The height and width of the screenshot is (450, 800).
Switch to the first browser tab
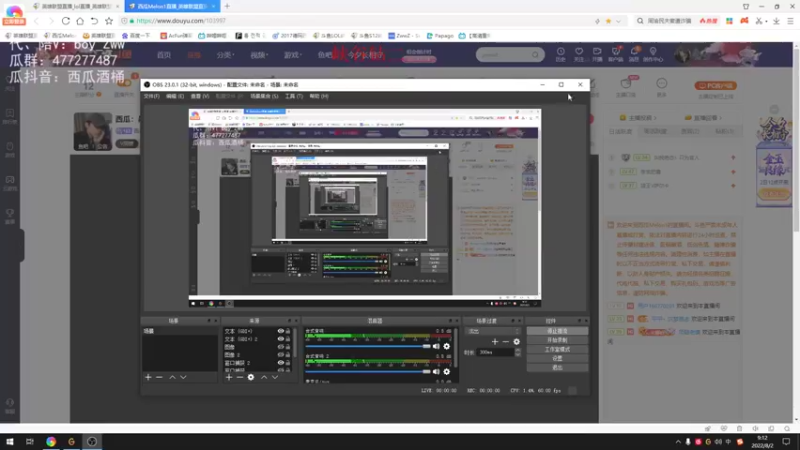pyautogui.click(x=76, y=6)
